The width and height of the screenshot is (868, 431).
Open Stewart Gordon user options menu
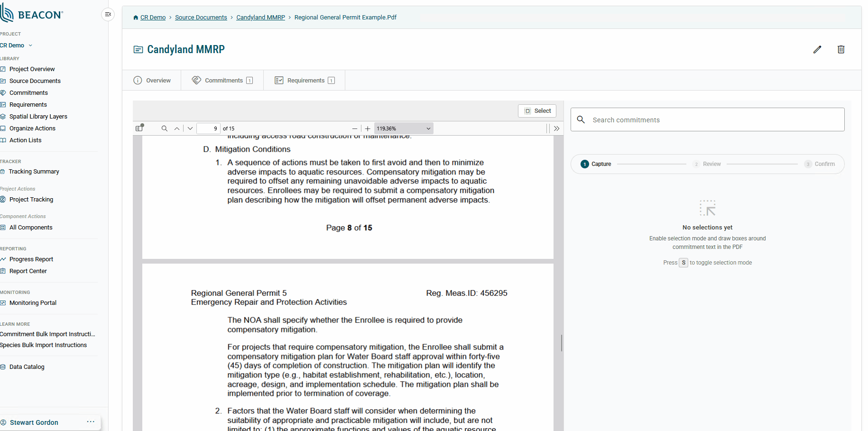[x=91, y=422]
